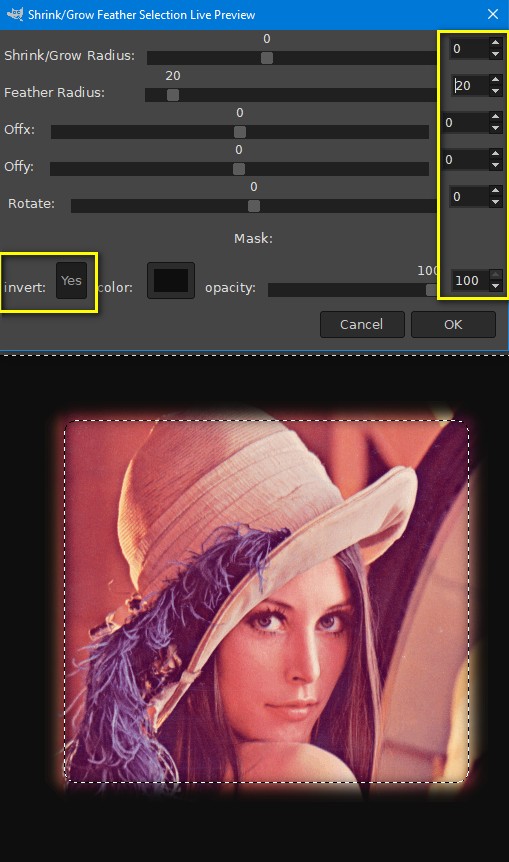509x862 pixels.
Task: Decrease Feather Radius with down arrow
Action: point(495,91)
